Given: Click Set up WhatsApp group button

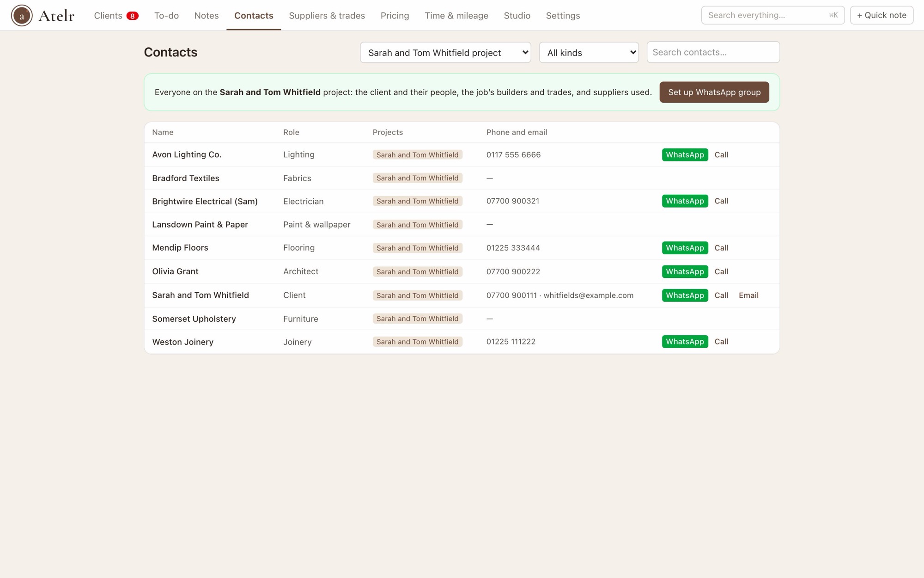Looking at the screenshot, I should coord(714,92).
